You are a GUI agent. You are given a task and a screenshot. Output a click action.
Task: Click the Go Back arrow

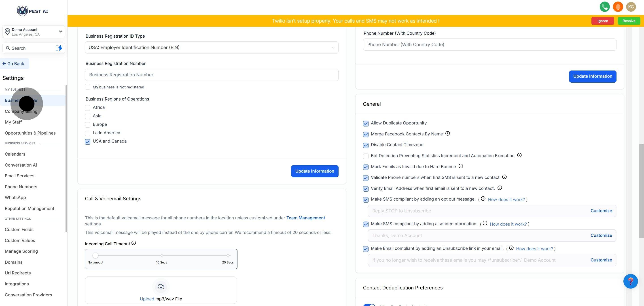[x=4, y=64]
